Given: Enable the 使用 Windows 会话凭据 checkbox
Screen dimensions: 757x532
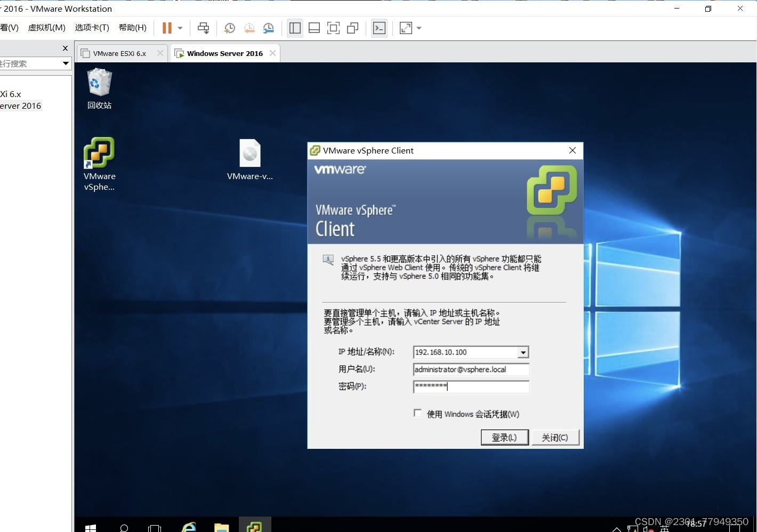Looking at the screenshot, I should [x=417, y=413].
